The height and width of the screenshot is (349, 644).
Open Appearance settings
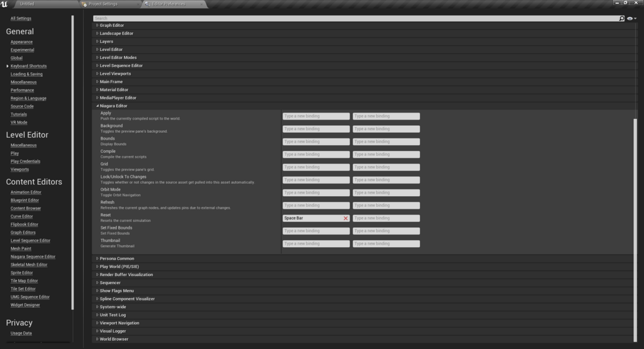(x=21, y=42)
